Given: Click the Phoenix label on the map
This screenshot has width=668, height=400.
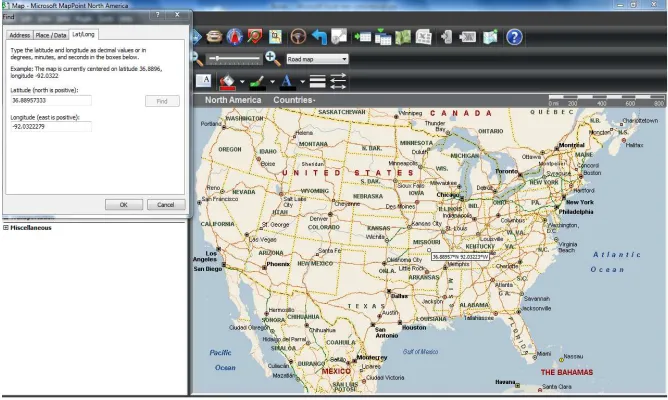Looking at the screenshot, I should click(278, 264).
